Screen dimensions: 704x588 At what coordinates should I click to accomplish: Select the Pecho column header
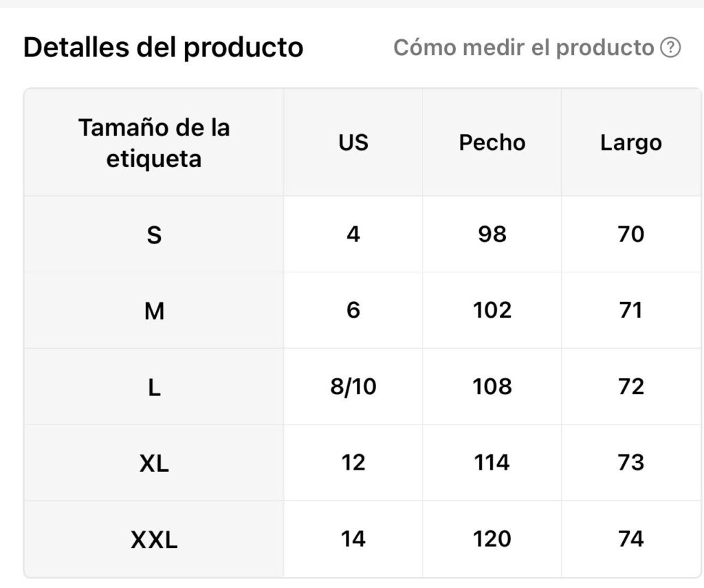tap(492, 143)
